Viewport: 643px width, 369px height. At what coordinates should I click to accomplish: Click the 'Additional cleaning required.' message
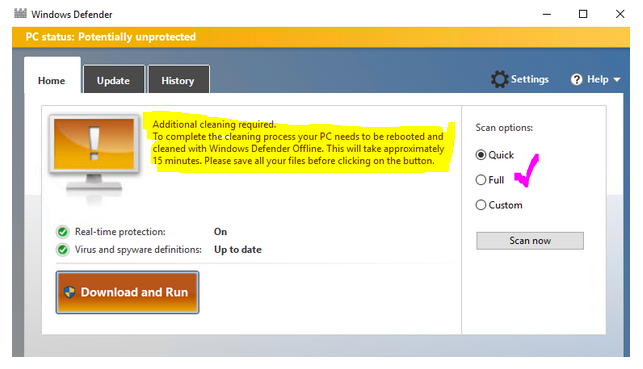point(214,124)
